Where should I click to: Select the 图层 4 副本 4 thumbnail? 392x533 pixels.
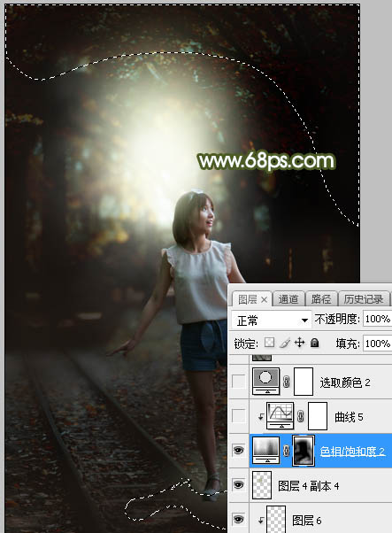[x=262, y=485]
